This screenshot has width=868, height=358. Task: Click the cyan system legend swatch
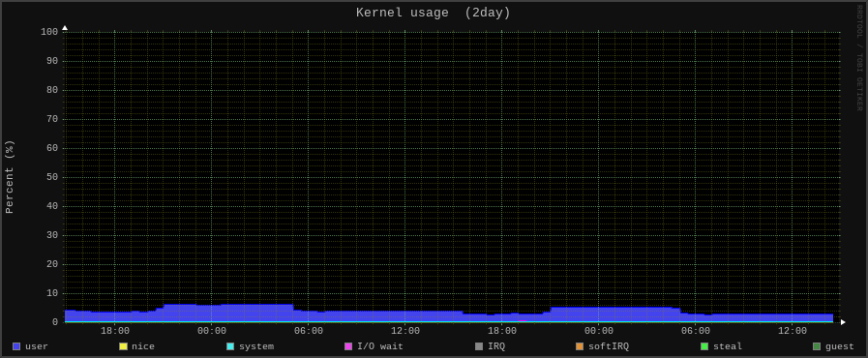coord(230,346)
